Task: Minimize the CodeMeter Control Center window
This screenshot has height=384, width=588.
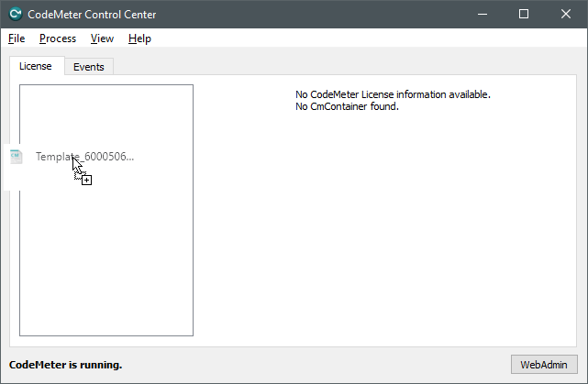Action: tap(483, 15)
